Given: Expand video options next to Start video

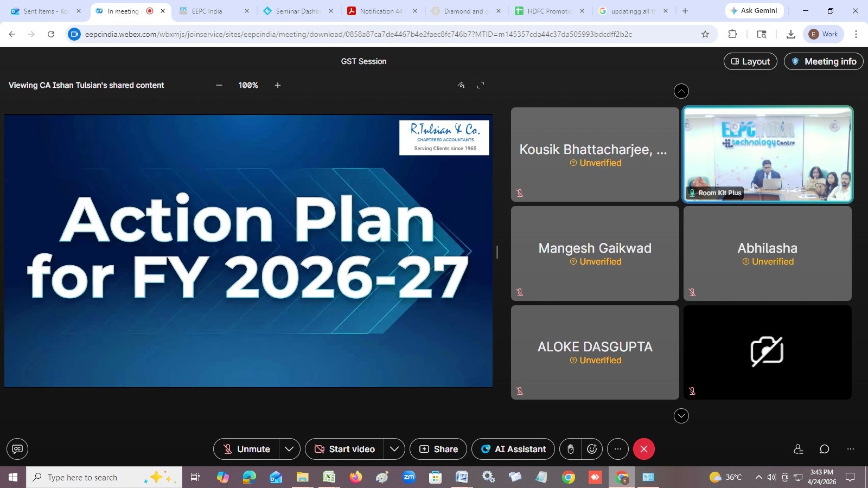Looking at the screenshot, I should [394, 449].
